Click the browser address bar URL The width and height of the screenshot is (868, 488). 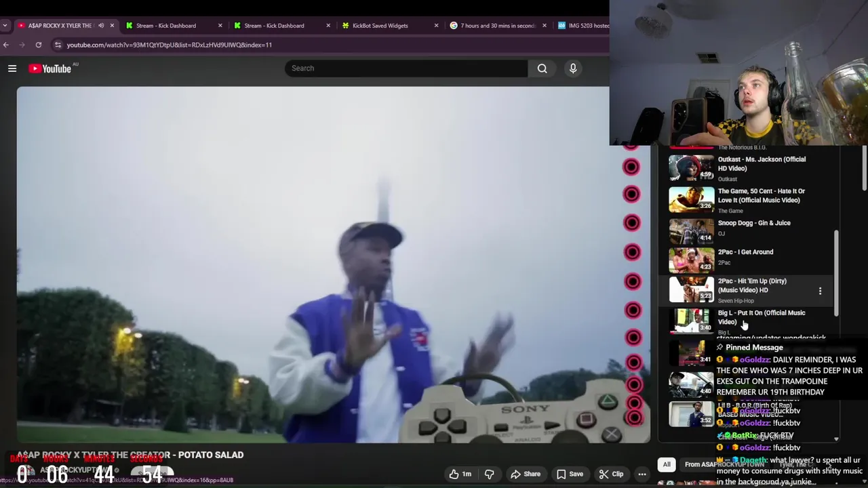[170, 45]
